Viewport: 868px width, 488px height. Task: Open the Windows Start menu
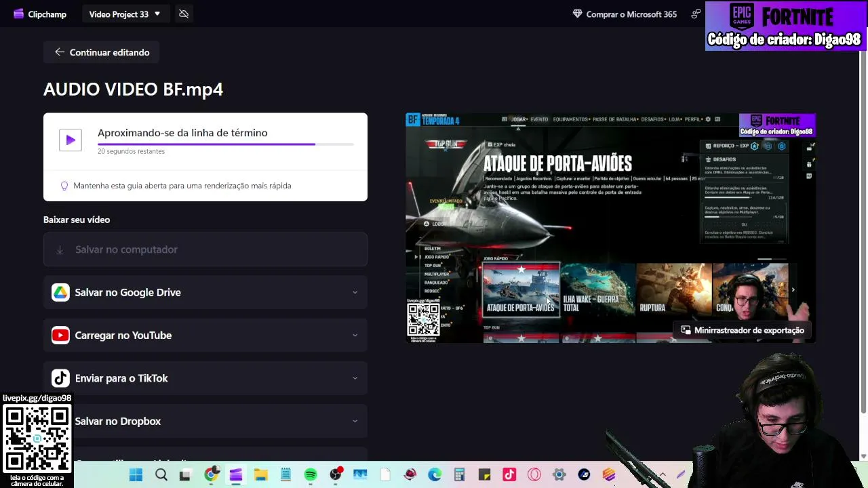(136, 474)
